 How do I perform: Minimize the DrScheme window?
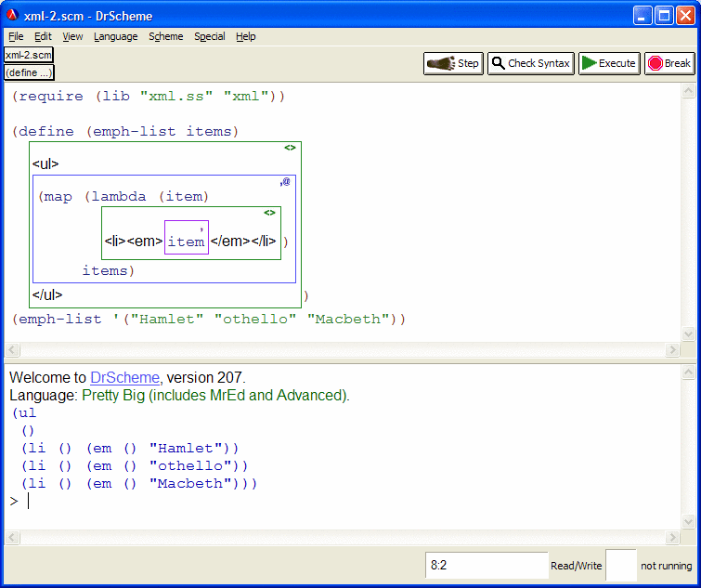pos(643,16)
